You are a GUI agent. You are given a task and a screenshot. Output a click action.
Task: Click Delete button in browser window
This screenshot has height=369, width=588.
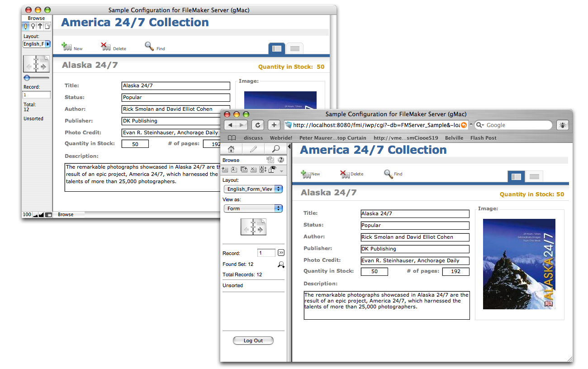tap(351, 174)
